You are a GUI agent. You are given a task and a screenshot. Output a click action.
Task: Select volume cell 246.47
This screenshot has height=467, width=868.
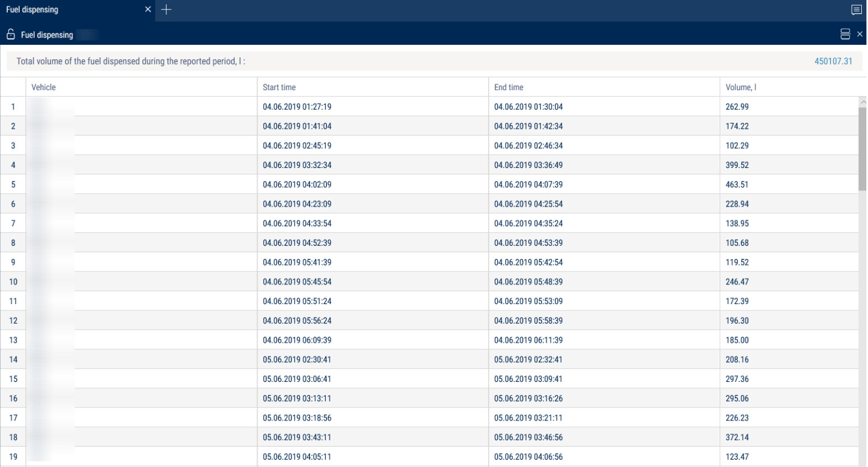click(737, 282)
